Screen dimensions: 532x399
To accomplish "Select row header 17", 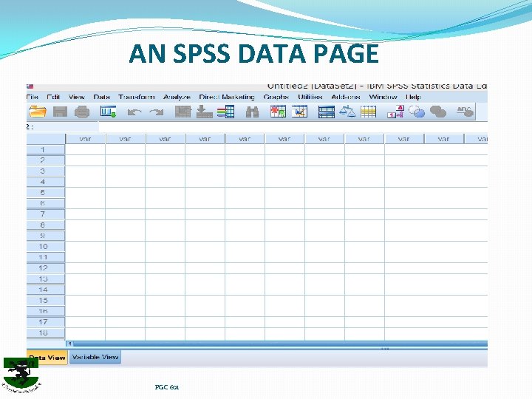I will tap(46, 322).
